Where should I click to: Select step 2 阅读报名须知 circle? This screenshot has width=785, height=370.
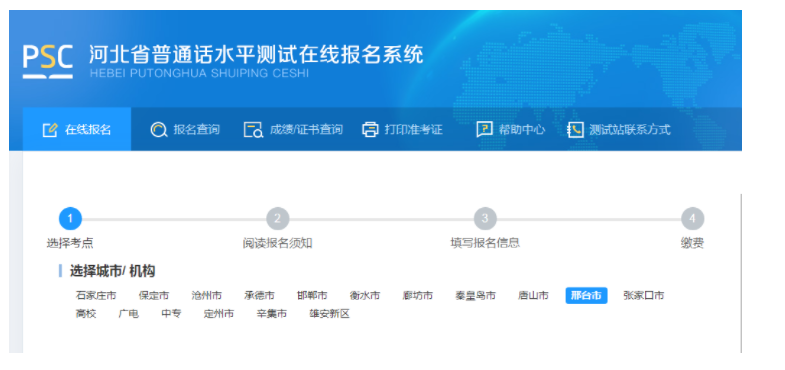point(278,219)
